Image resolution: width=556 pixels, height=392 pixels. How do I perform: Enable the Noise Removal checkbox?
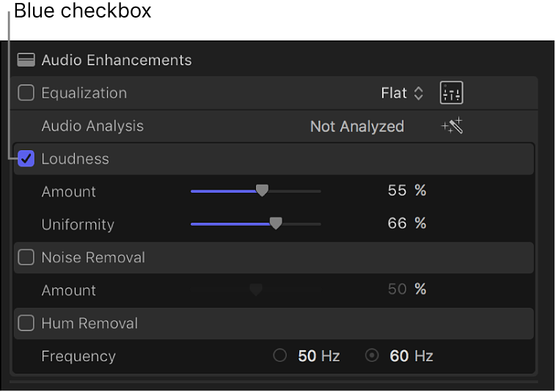pyautogui.click(x=26, y=257)
